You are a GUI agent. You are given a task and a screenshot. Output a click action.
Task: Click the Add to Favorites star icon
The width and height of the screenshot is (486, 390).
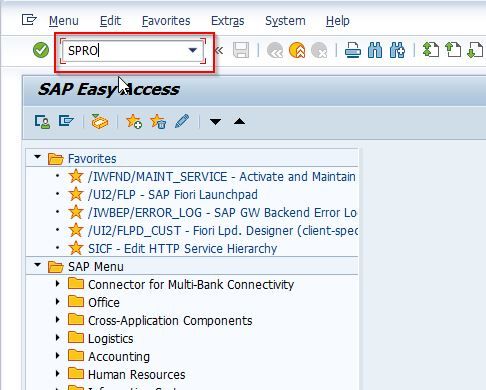(x=134, y=121)
